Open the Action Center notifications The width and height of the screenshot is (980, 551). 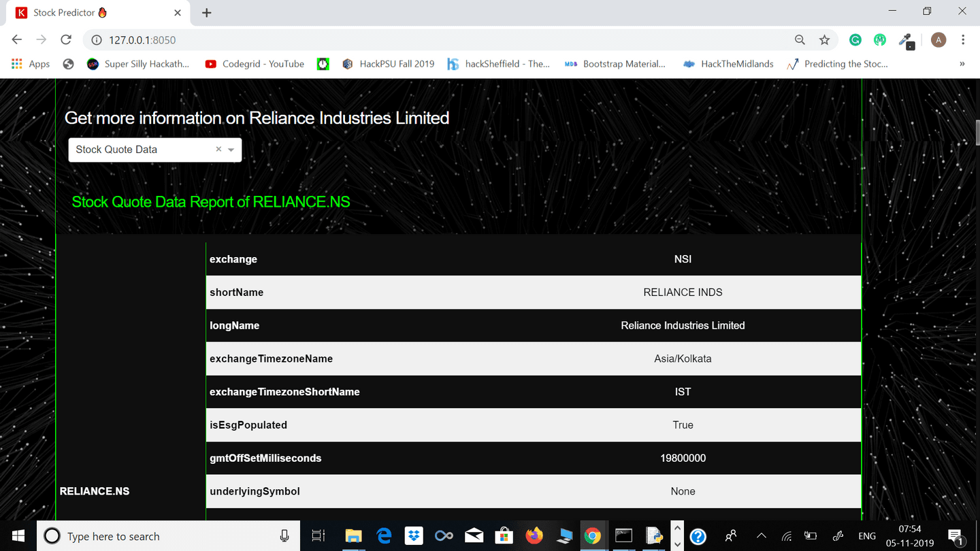[x=955, y=536]
